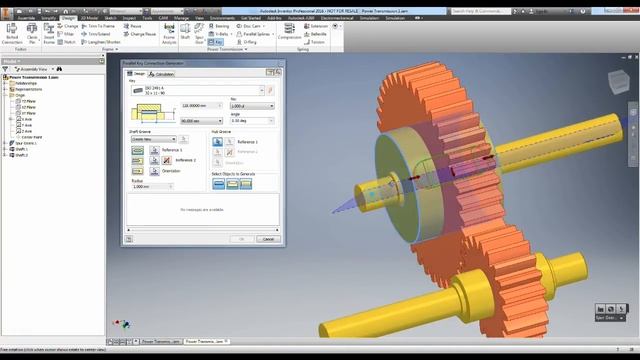Click the Change frame command
Viewport: 640px width, 360px height.
(x=68, y=26)
